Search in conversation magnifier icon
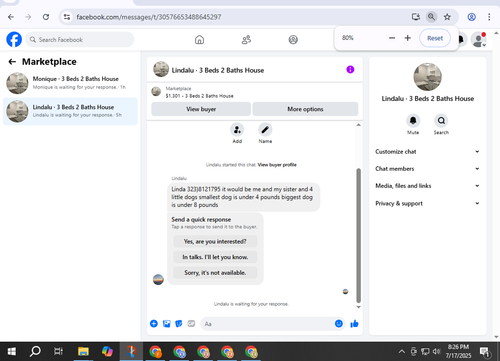The image size is (500, 361). 441,120
